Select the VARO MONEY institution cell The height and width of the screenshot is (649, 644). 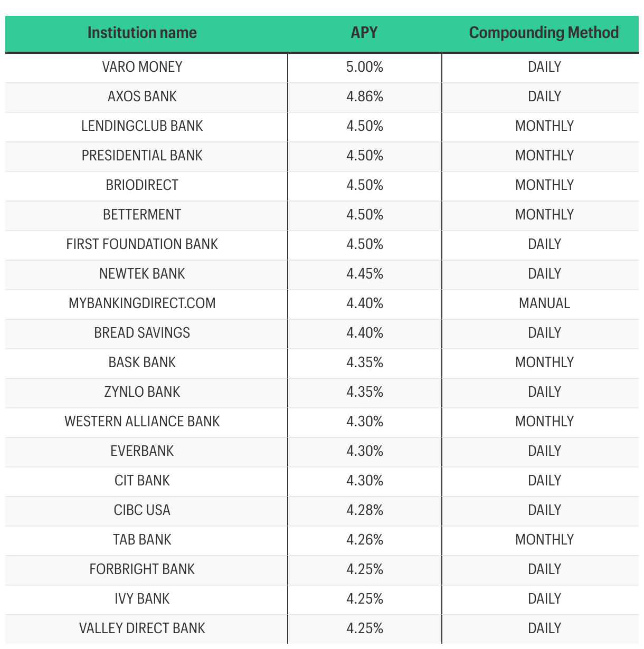tap(142, 67)
